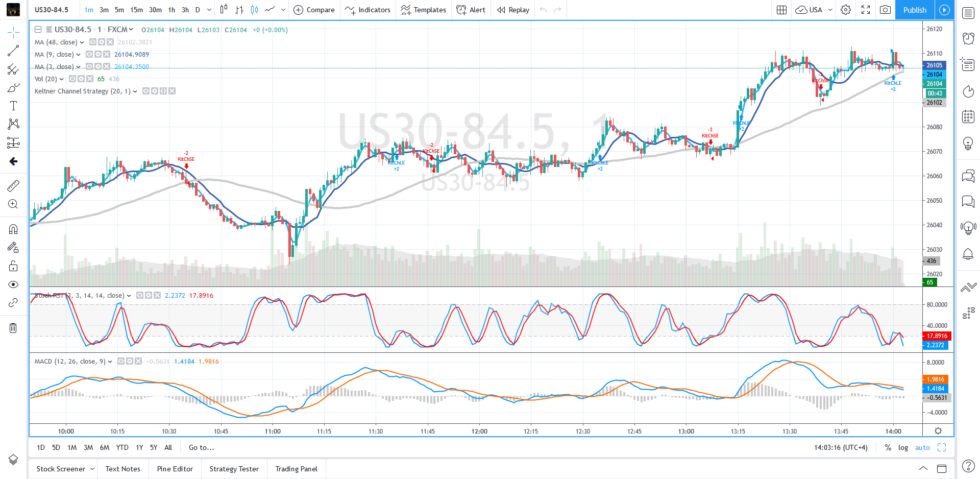The image size is (980, 479).
Task: Open the help question mark icon
Action: coord(968,466)
